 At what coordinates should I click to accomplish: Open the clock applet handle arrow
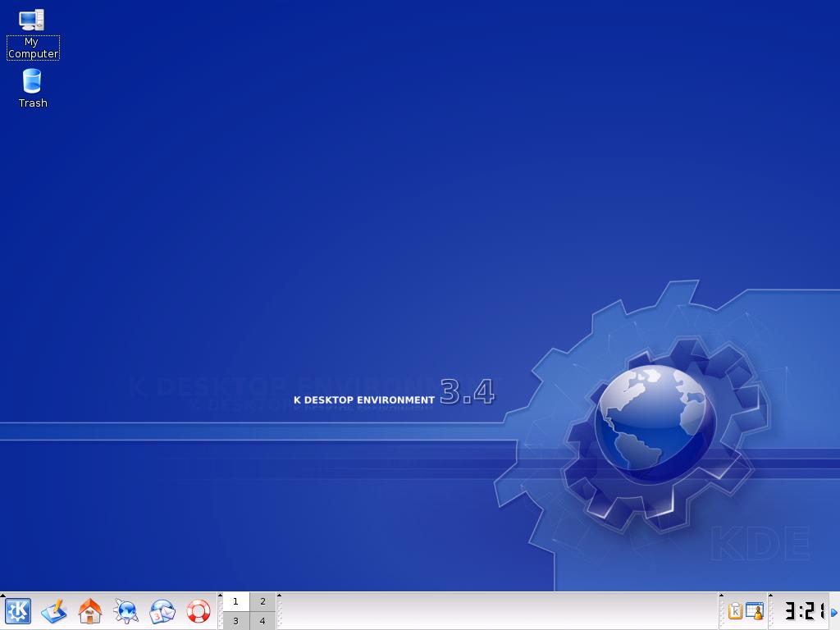click(x=770, y=596)
